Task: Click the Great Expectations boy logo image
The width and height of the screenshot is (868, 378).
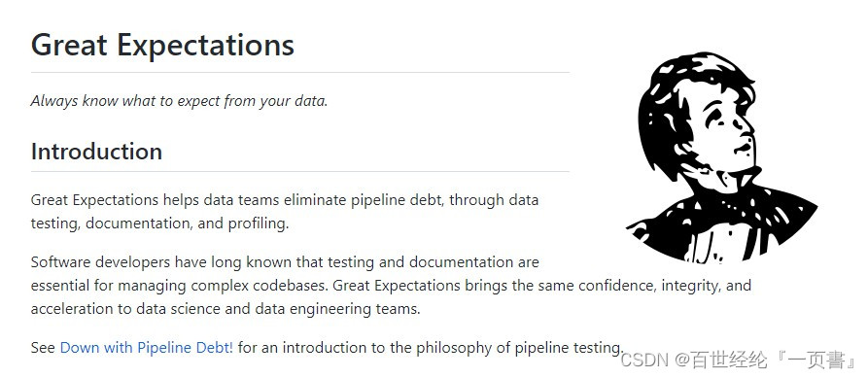Action: coord(721,157)
